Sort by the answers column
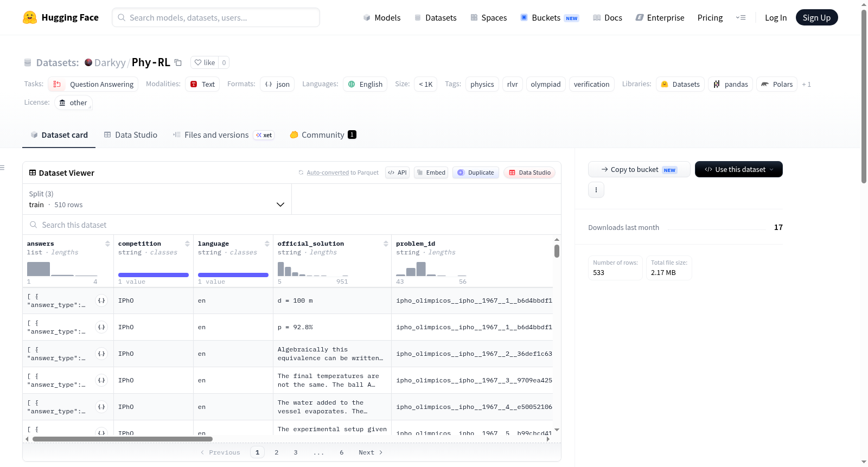Screen dimensions: 868x467 107,244
